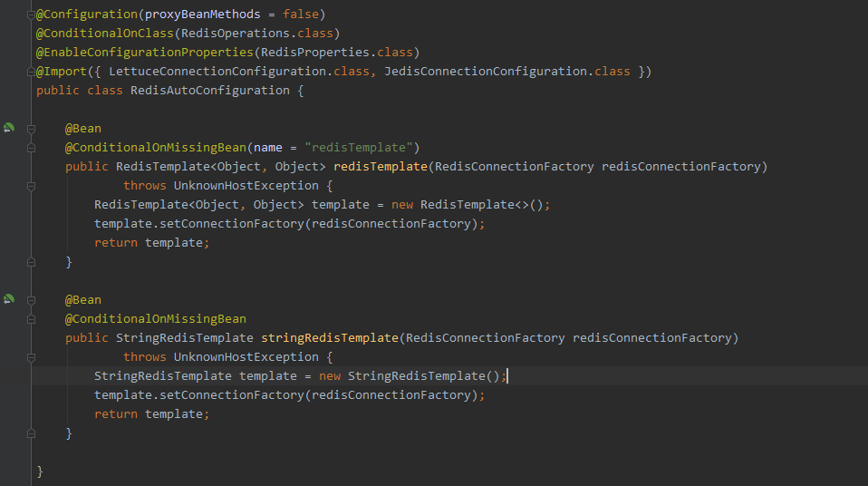Click second template.setConnectionFactory call in stringRedisTemplate
This screenshot has height=486, width=868.
coord(290,394)
